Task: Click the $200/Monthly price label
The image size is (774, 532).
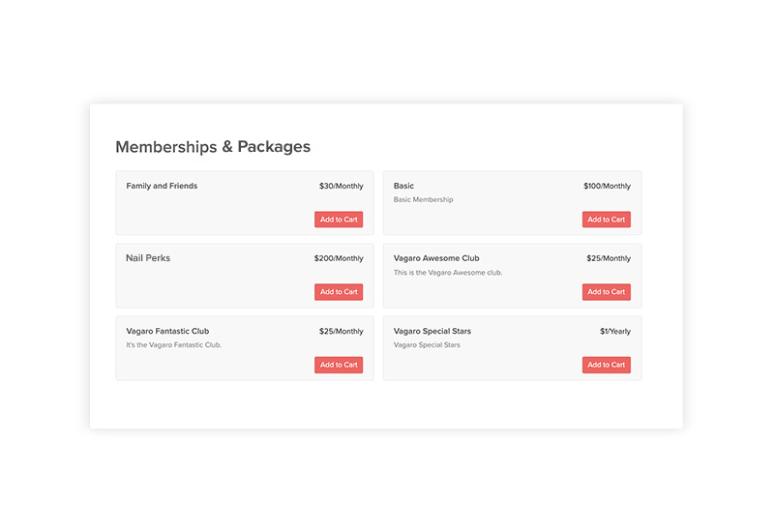Action: click(x=339, y=258)
